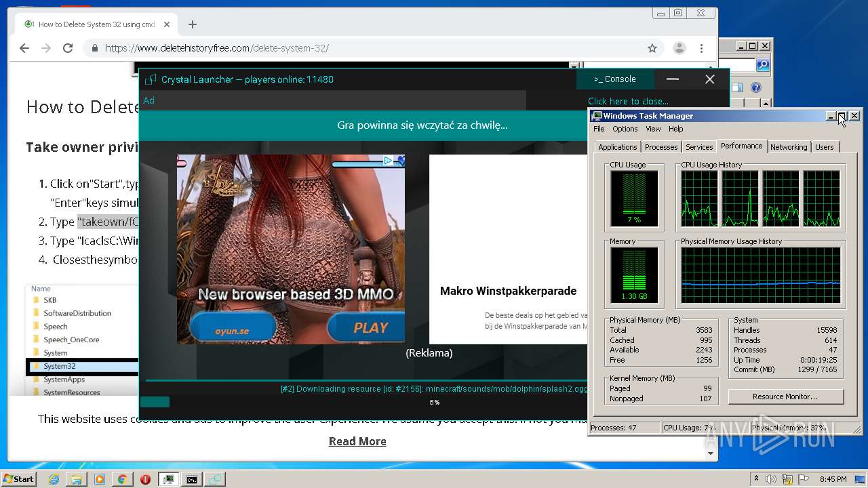Click the search button in the background Explorer window
This screenshot has width=868, height=488.
click(x=763, y=65)
